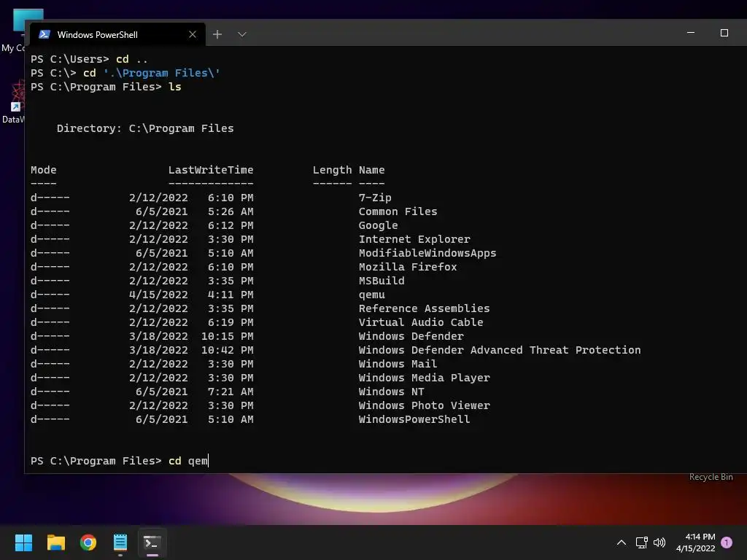Click the Windows Mail entry

click(398, 364)
